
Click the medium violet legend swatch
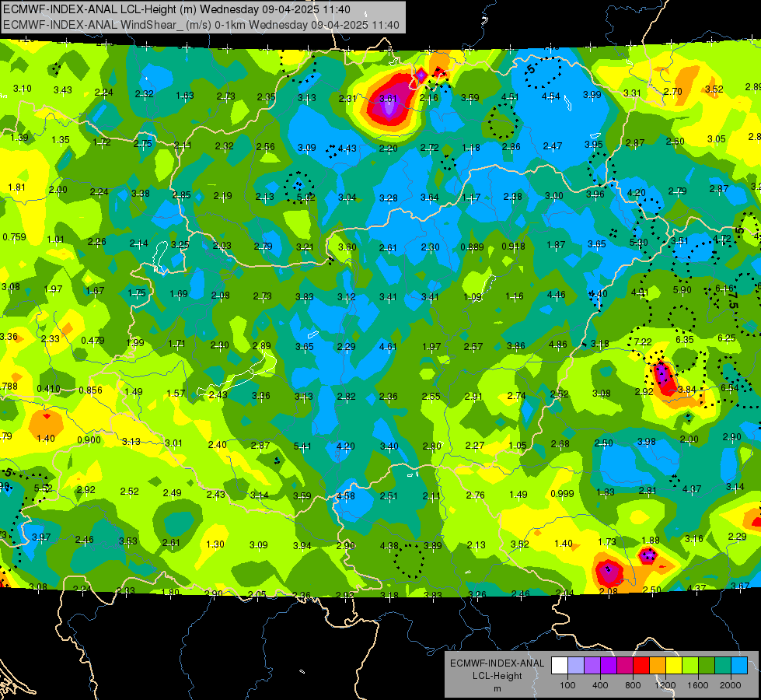[592, 666]
